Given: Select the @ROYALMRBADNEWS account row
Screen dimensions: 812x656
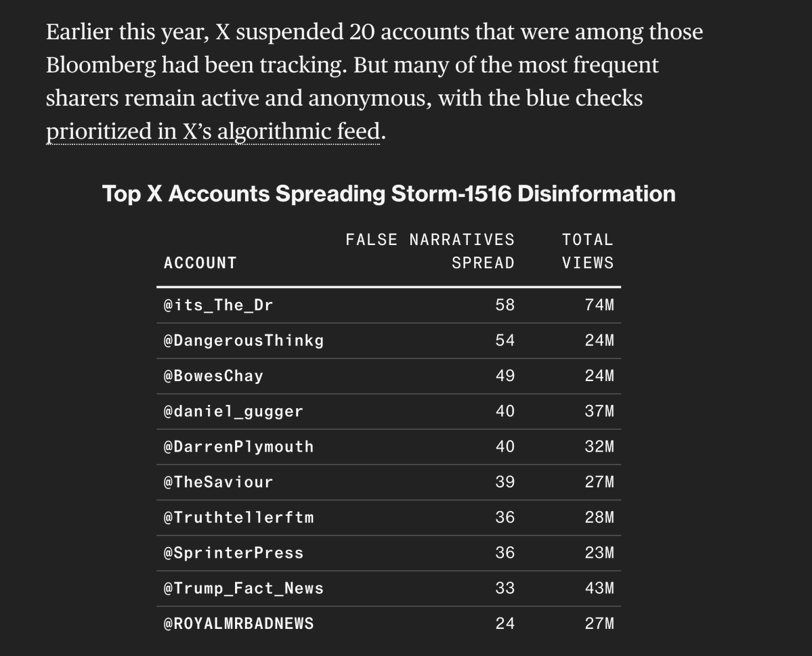Looking at the screenshot, I should 389,624.
